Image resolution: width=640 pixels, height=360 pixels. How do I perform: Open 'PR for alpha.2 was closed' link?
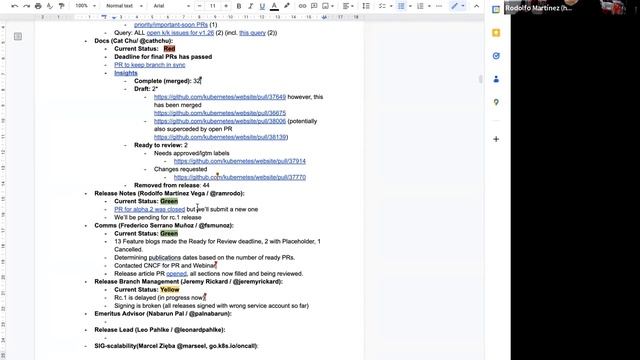[149, 209]
